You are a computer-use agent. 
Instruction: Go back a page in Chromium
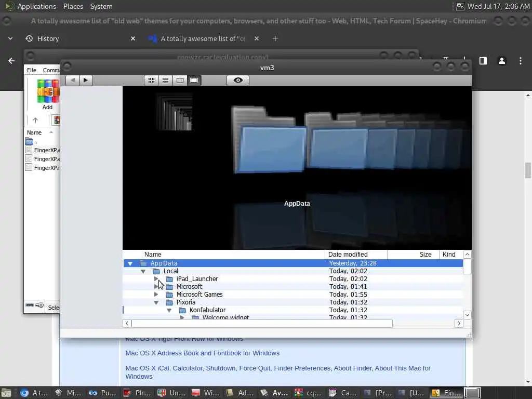pyautogui.click(x=11, y=61)
